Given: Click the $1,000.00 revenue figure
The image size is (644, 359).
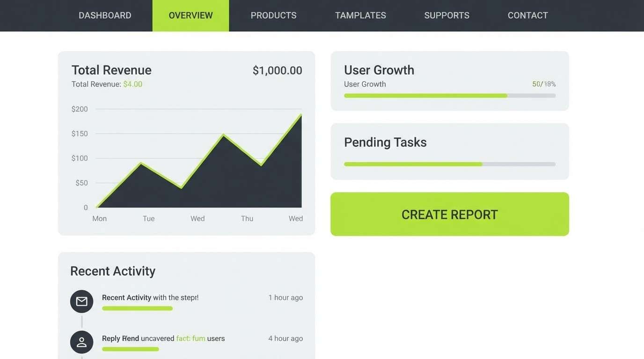Looking at the screenshot, I should (277, 70).
